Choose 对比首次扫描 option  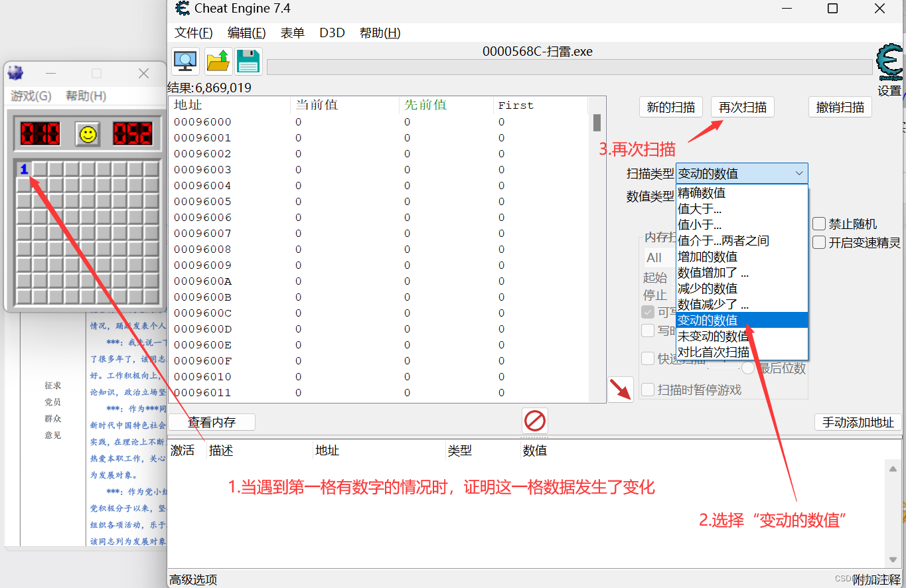coord(742,352)
